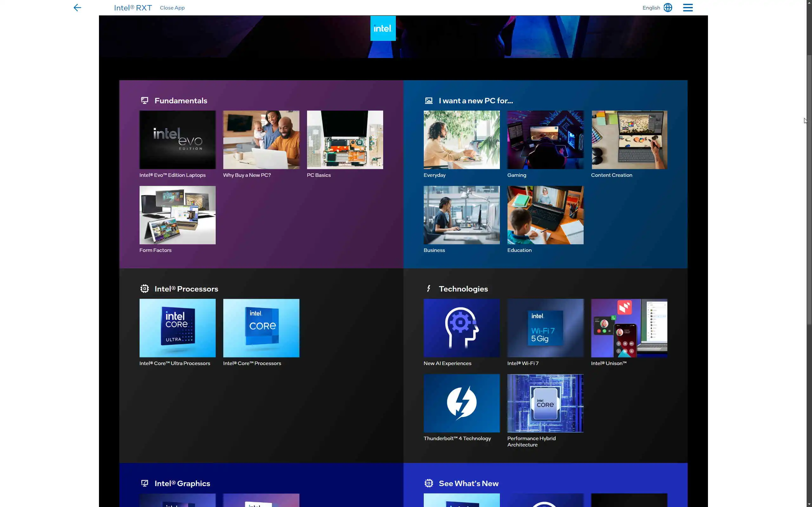Click the Technologies lightning icon

429,289
